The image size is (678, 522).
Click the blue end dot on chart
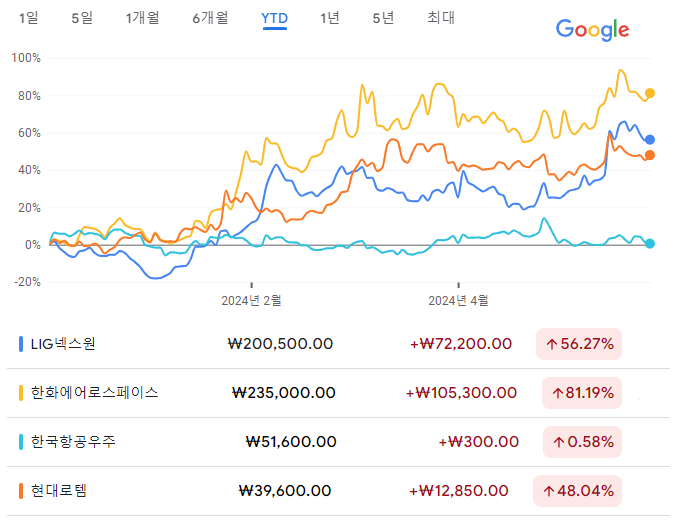coord(649,140)
